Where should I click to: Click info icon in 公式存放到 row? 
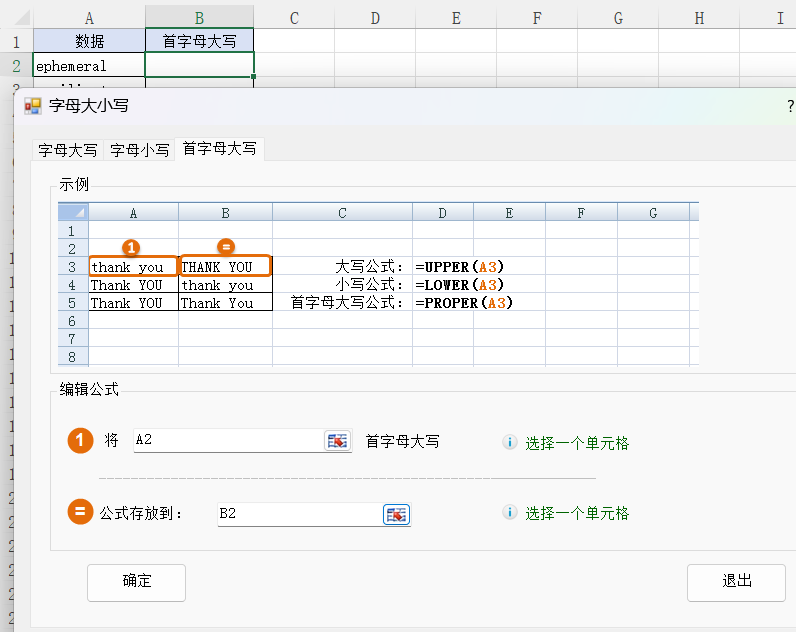[x=510, y=513]
